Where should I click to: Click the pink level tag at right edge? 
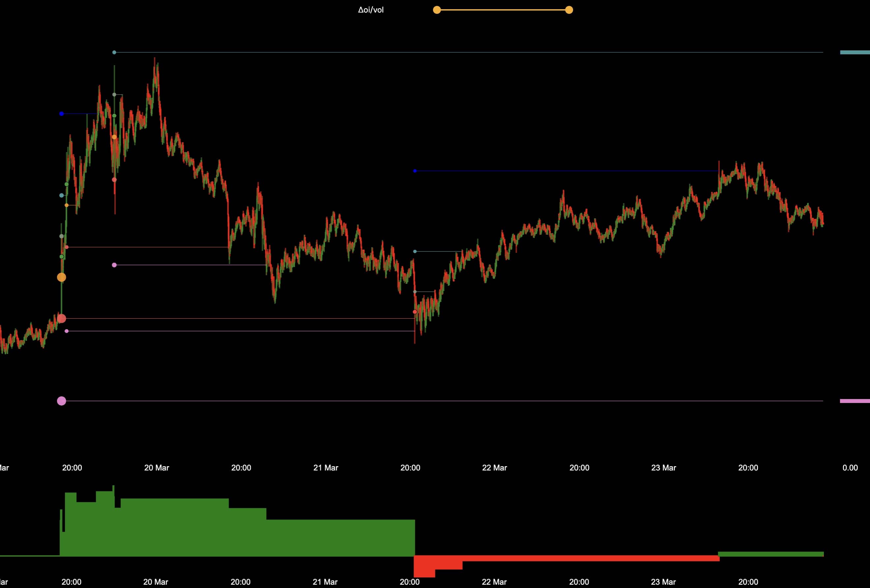(x=855, y=401)
